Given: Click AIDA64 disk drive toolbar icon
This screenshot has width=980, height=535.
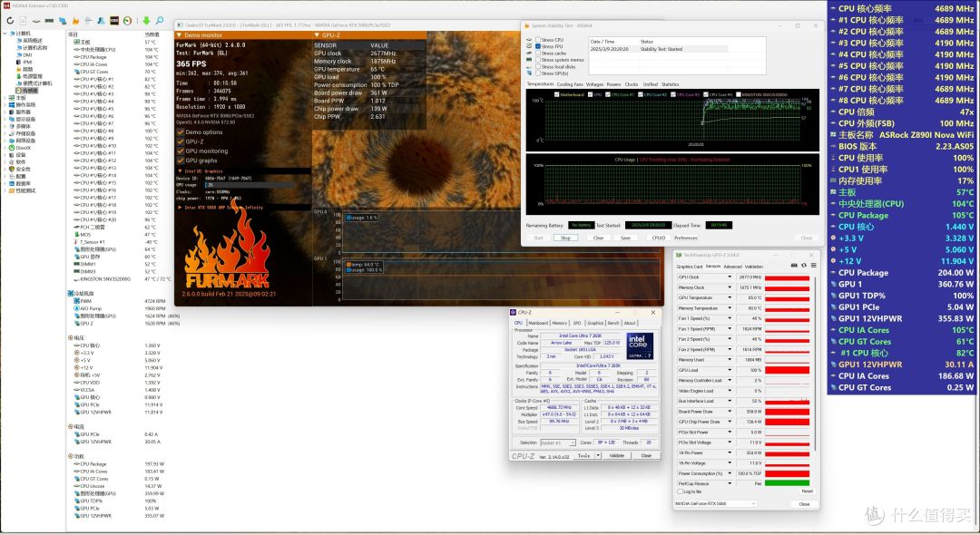Looking at the screenshot, I should [36, 21].
